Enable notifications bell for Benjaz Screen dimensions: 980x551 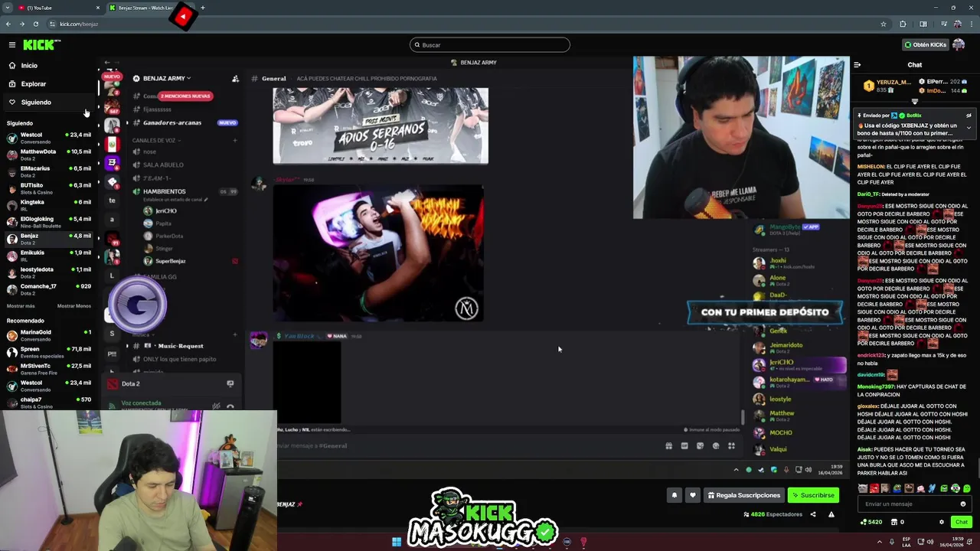coord(675,495)
